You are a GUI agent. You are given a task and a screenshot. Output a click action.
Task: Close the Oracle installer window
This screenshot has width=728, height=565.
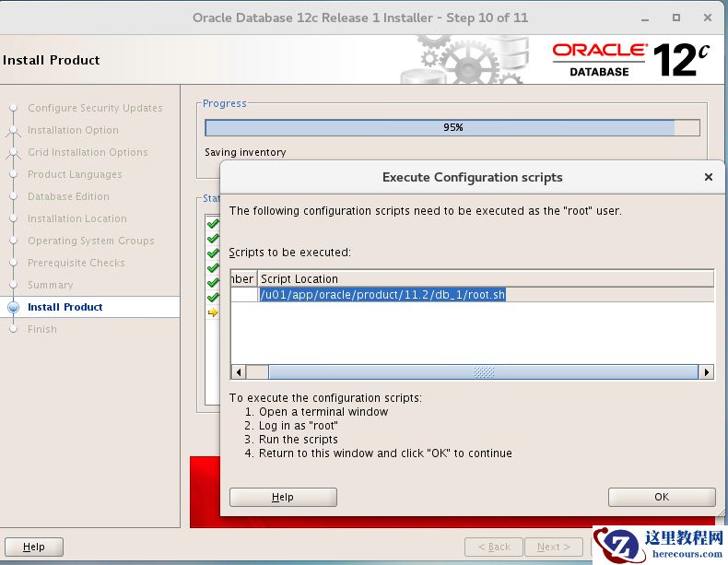pyautogui.click(x=708, y=18)
